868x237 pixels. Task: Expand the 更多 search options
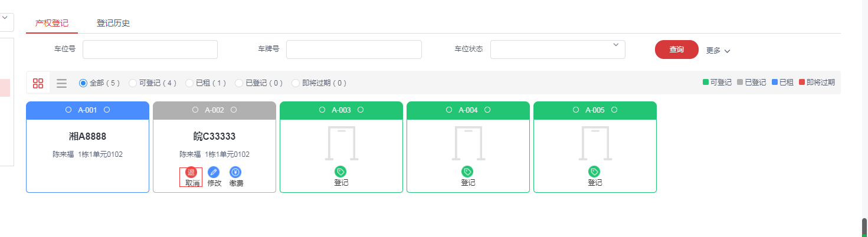tap(718, 51)
